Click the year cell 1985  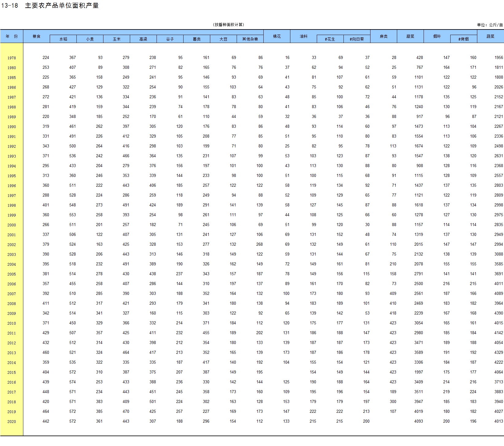(12, 77)
